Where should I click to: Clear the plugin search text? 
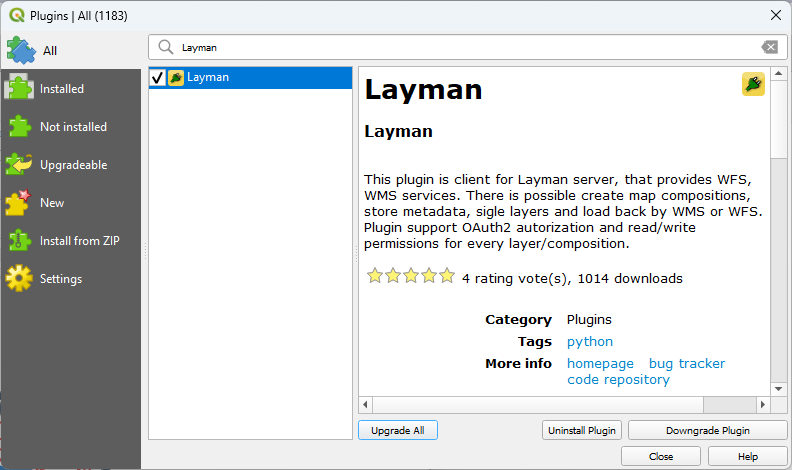[x=769, y=47]
